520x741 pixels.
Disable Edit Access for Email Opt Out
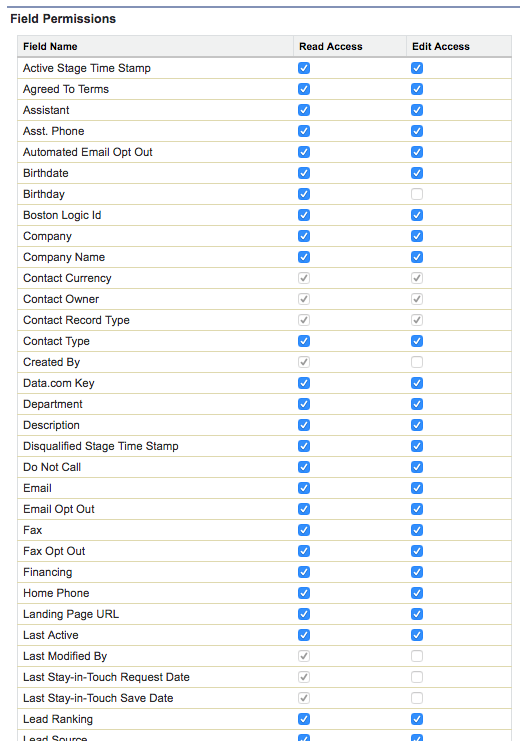click(x=417, y=509)
